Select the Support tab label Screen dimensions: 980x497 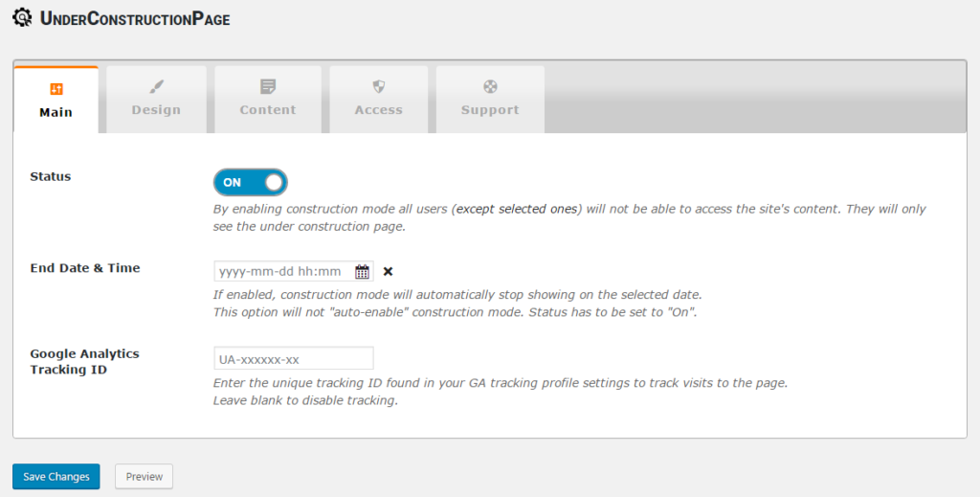[x=490, y=110]
